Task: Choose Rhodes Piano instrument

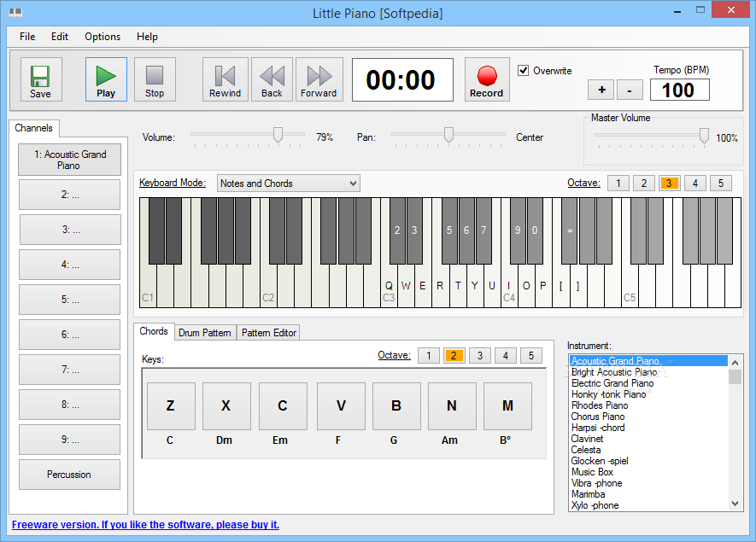Action: pyautogui.click(x=648, y=405)
